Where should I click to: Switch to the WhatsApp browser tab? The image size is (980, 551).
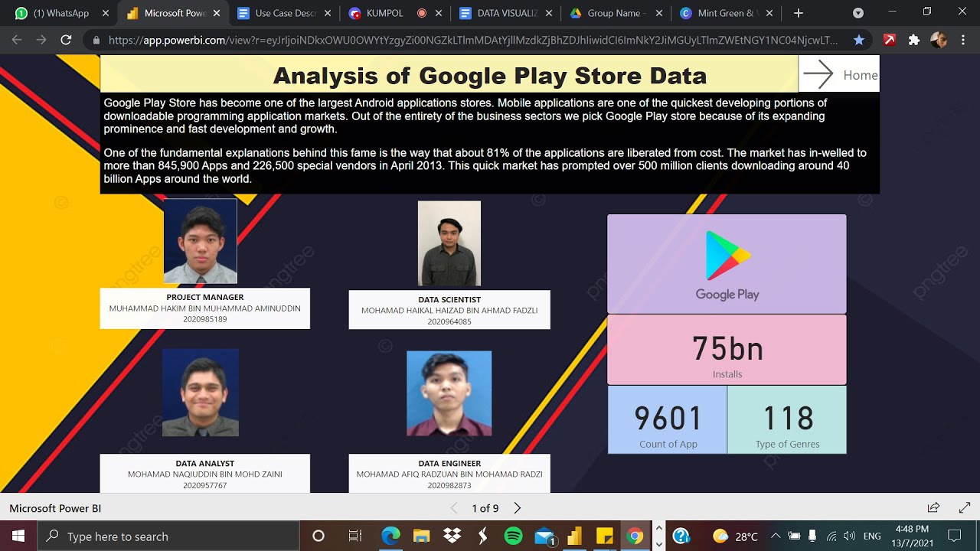point(62,13)
